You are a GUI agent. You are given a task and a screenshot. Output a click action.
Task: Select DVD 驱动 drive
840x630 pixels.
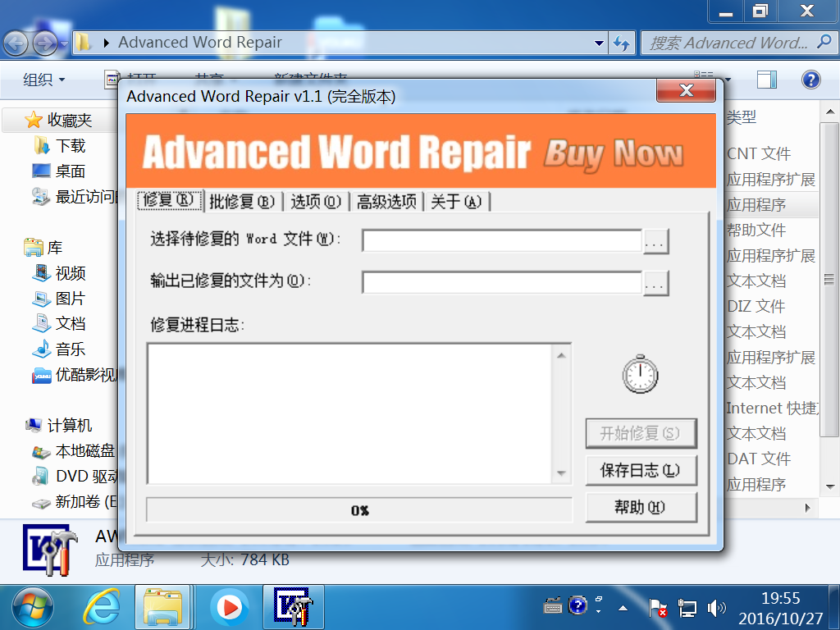coord(75,477)
